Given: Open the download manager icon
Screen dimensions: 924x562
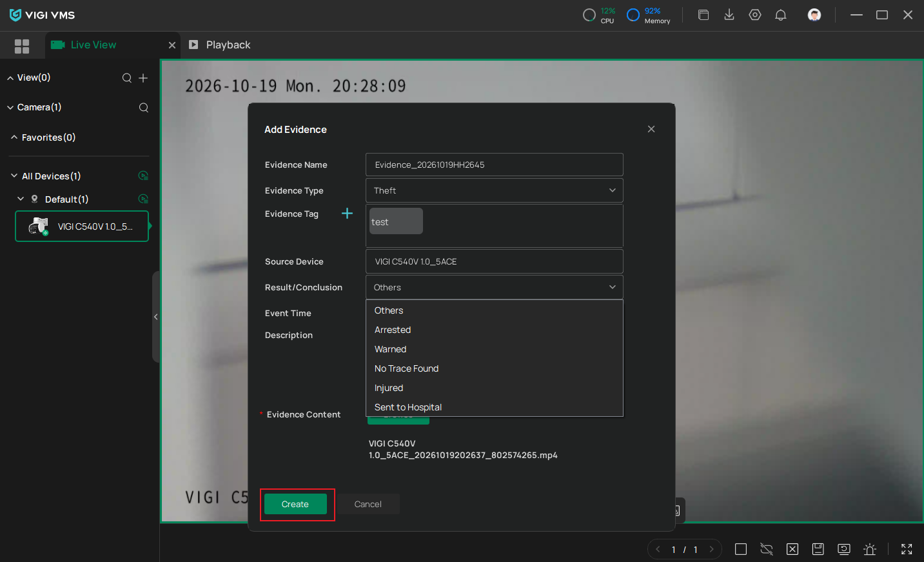Looking at the screenshot, I should click(x=729, y=15).
